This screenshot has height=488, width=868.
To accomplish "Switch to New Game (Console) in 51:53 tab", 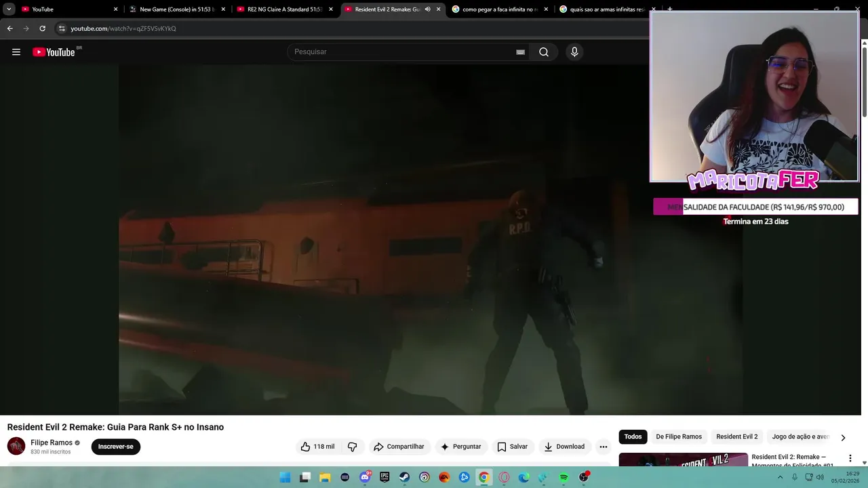I will pos(176,9).
